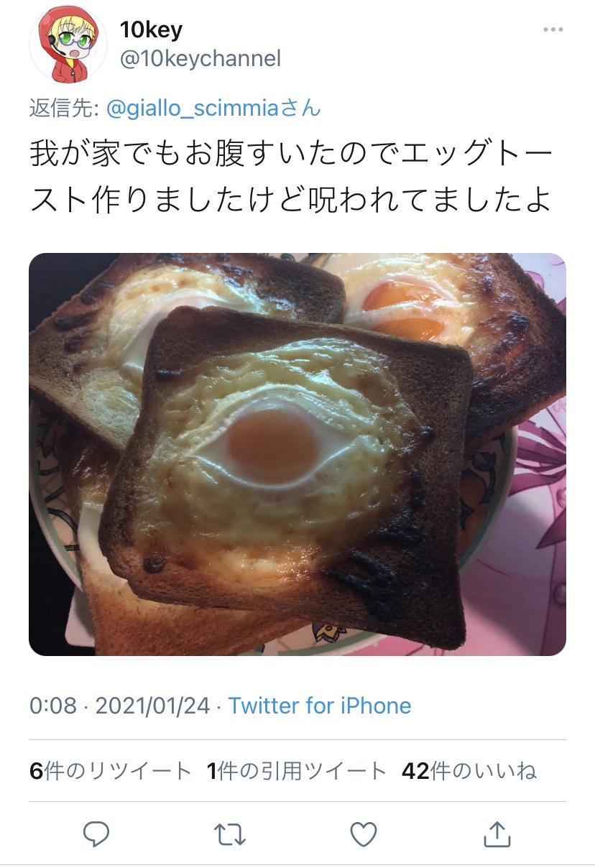Viewport: 595px width, 868px height.
Task: Open the three-dot more options menu
Action: click(553, 29)
